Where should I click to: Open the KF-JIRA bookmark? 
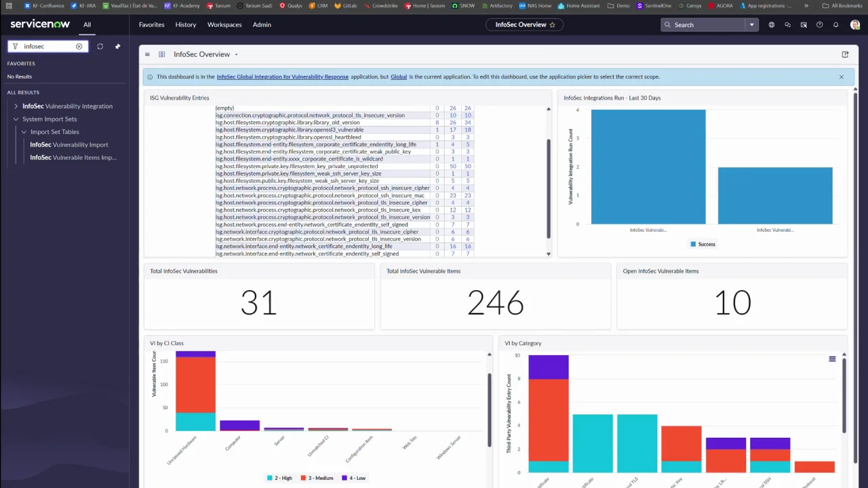tap(83, 5)
